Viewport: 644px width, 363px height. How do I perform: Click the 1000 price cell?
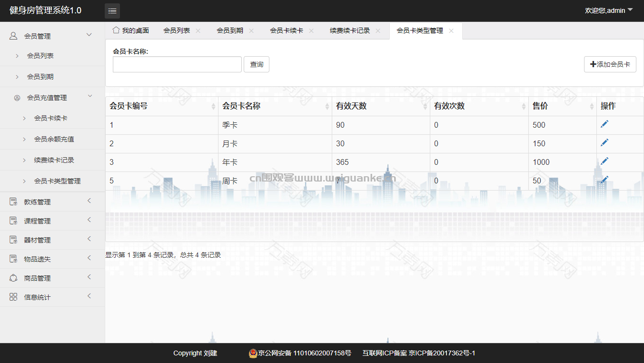563,162
